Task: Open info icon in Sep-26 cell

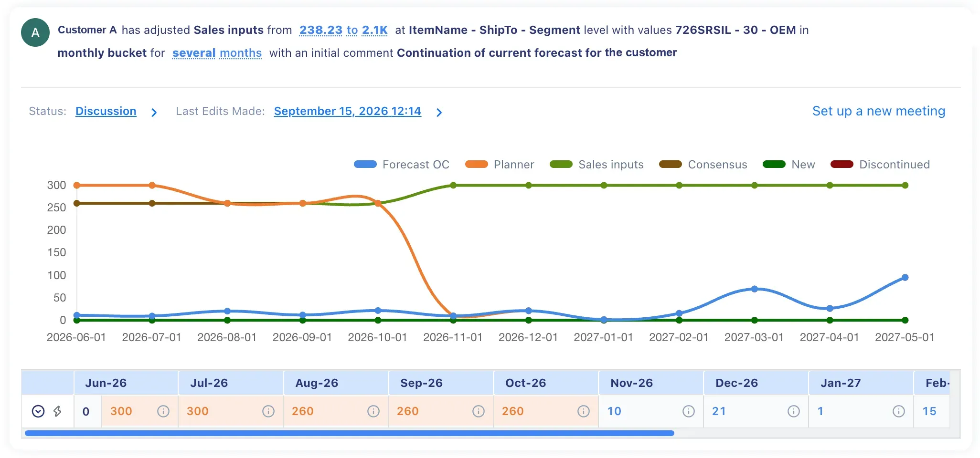Action: (x=479, y=411)
